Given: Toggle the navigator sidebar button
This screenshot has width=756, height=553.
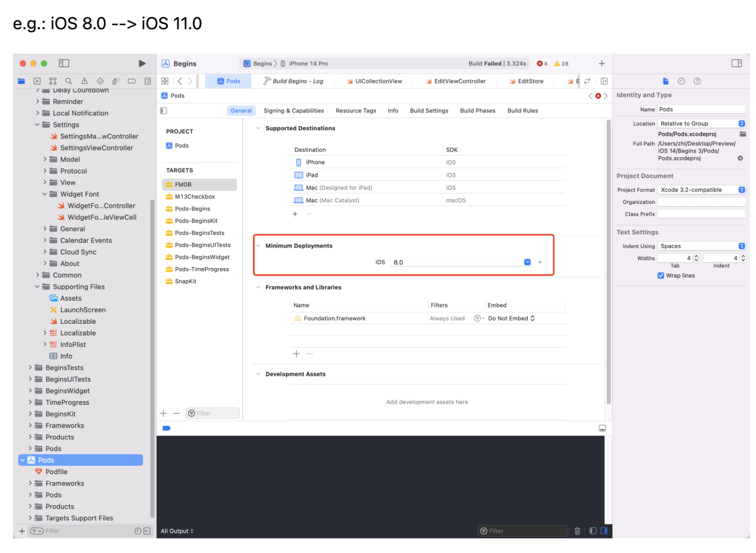Looking at the screenshot, I should pos(64,64).
